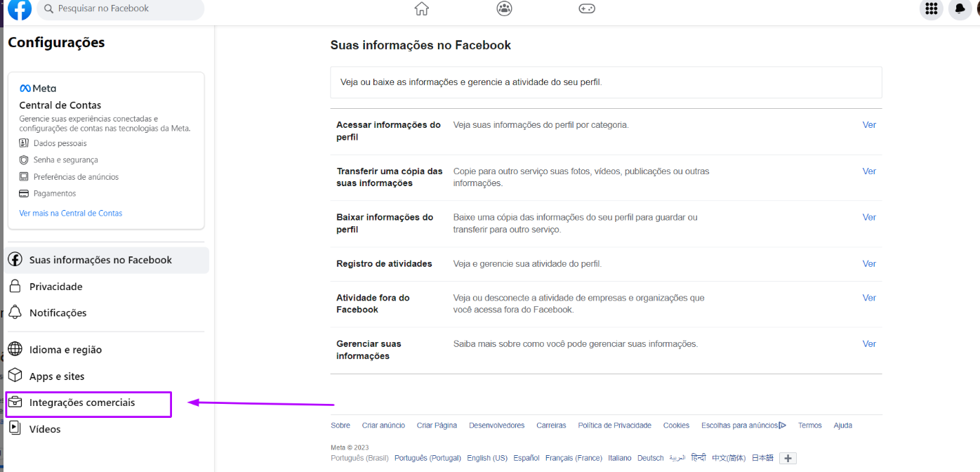Screen dimensions: 980x472
Task: Click the Desenvolvedores footer link
Action: click(x=497, y=425)
